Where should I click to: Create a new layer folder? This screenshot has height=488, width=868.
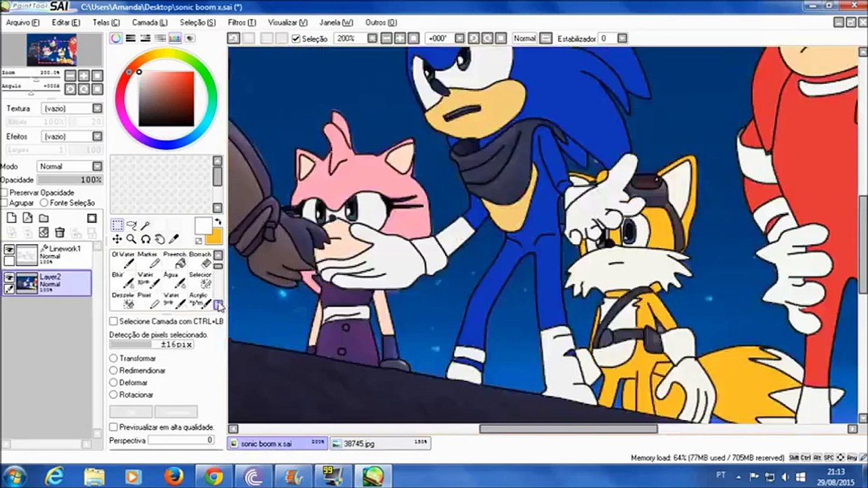[x=44, y=218]
